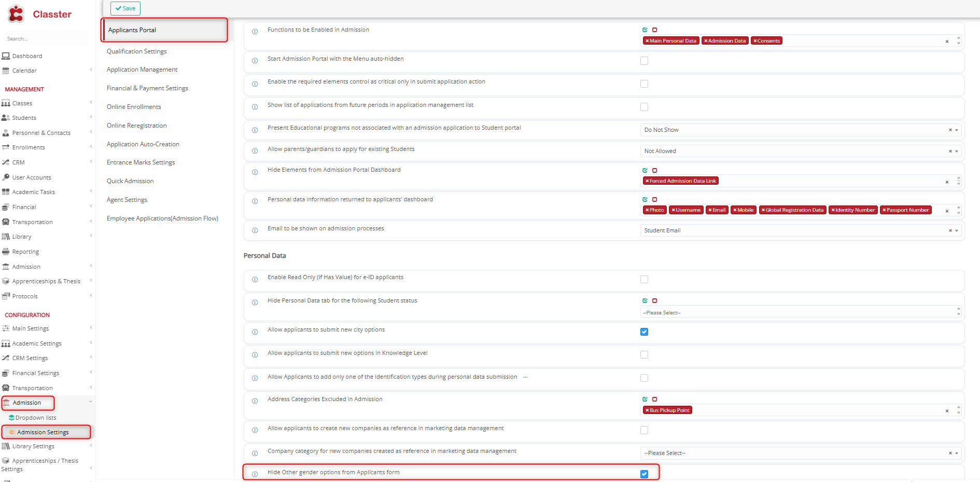Click the Save button
980x482 pixels.
[x=125, y=8]
